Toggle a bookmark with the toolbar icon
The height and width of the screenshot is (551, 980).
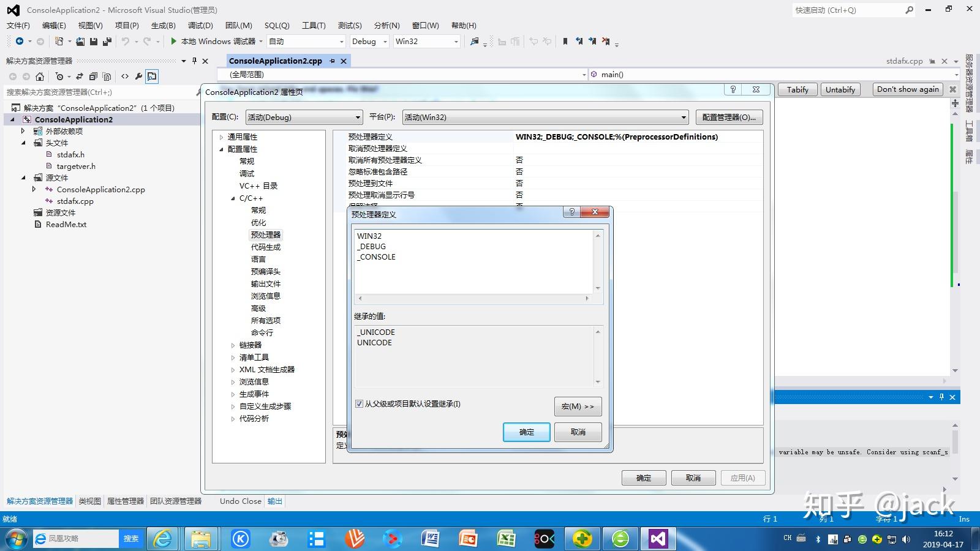[565, 42]
